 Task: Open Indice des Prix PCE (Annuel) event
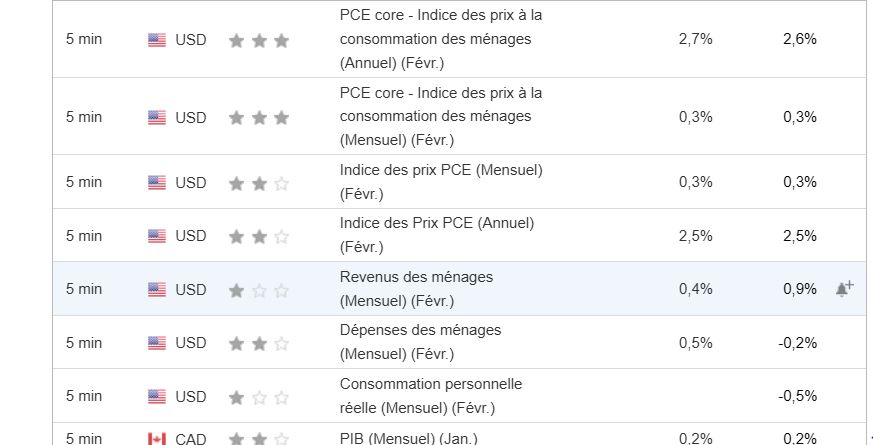click(x=437, y=235)
